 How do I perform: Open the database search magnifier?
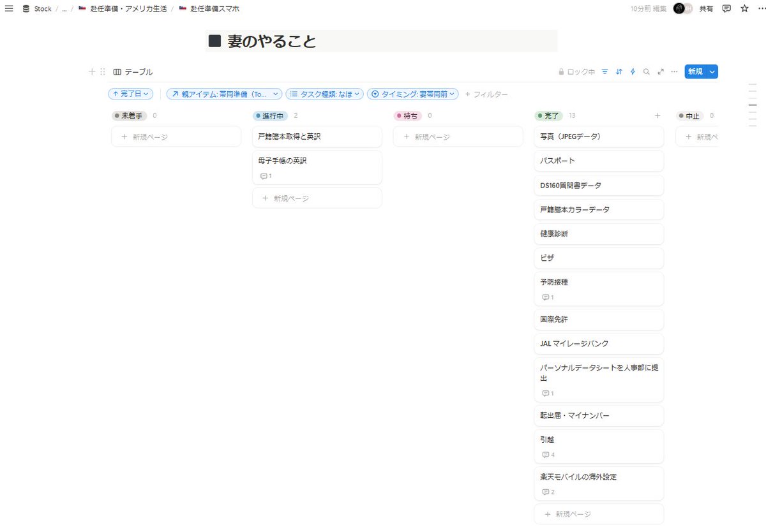pos(647,72)
